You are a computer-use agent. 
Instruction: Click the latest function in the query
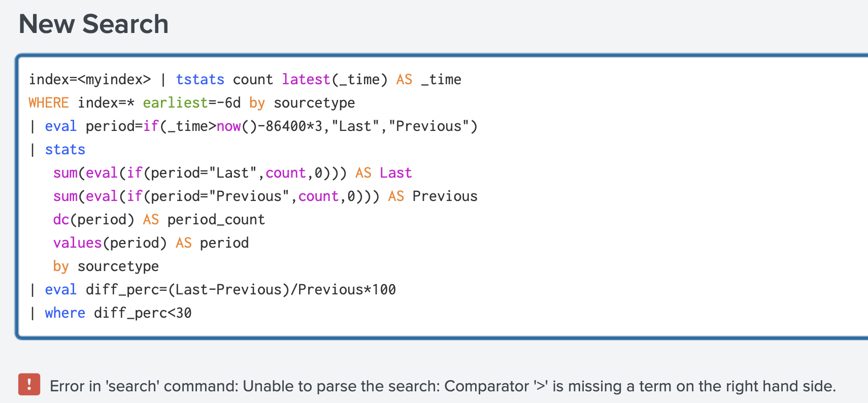(x=306, y=80)
